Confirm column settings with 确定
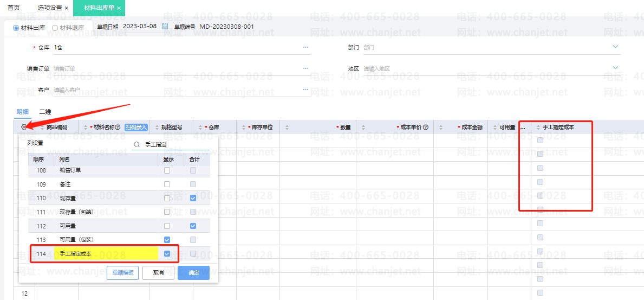Viewport: 644px width, 300px height. pyautogui.click(x=193, y=273)
